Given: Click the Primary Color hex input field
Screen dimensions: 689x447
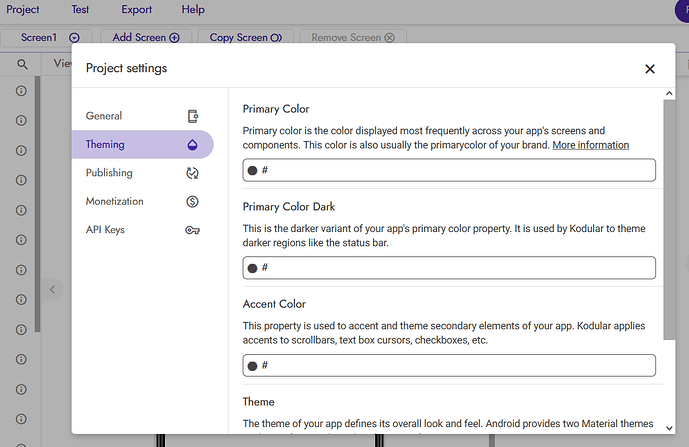Looking at the screenshot, I should 449,170.
